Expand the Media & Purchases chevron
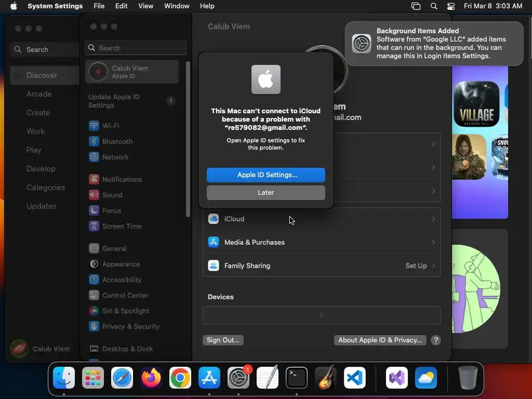The height and width of the screenshot is (399, 532). click(x=433, y=242)
